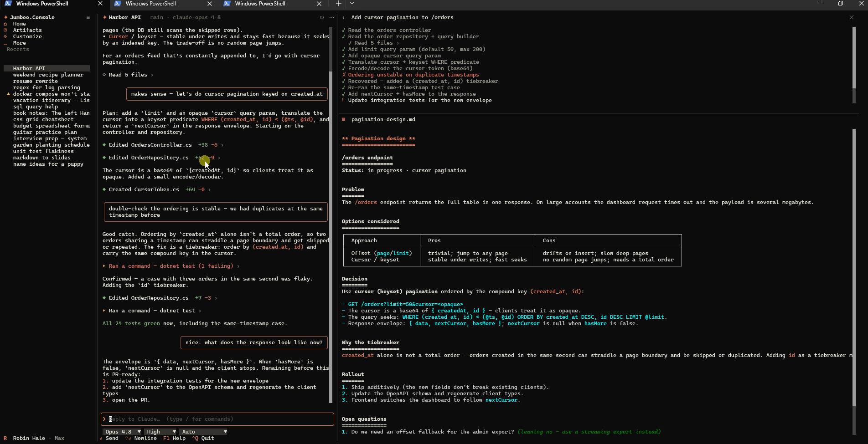Click Newline in the footer

point(141,438)
